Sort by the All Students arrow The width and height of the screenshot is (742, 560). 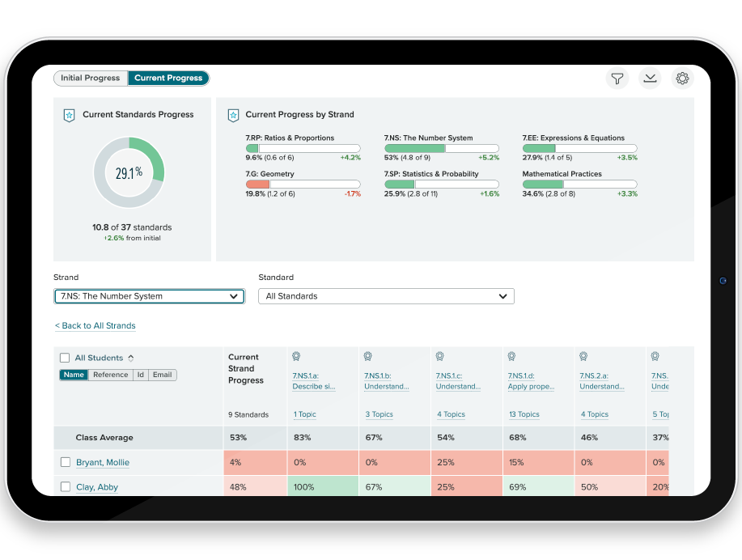[x=131, y=358]
